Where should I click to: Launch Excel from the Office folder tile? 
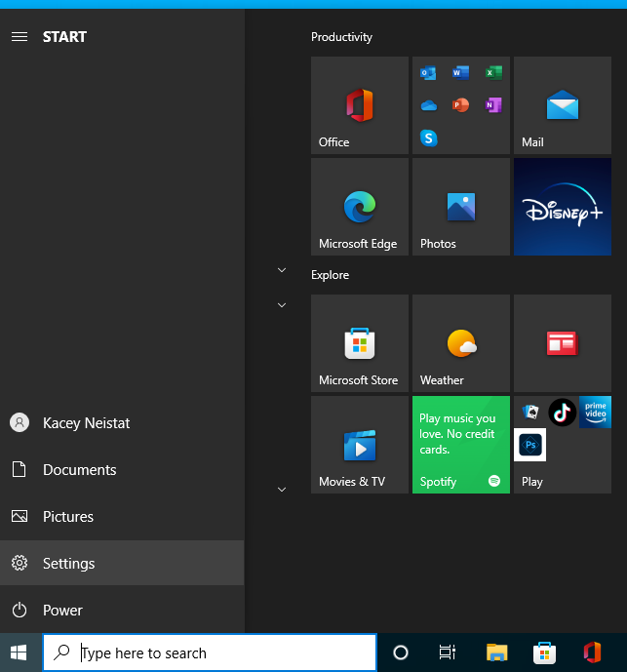pos(493,73)
